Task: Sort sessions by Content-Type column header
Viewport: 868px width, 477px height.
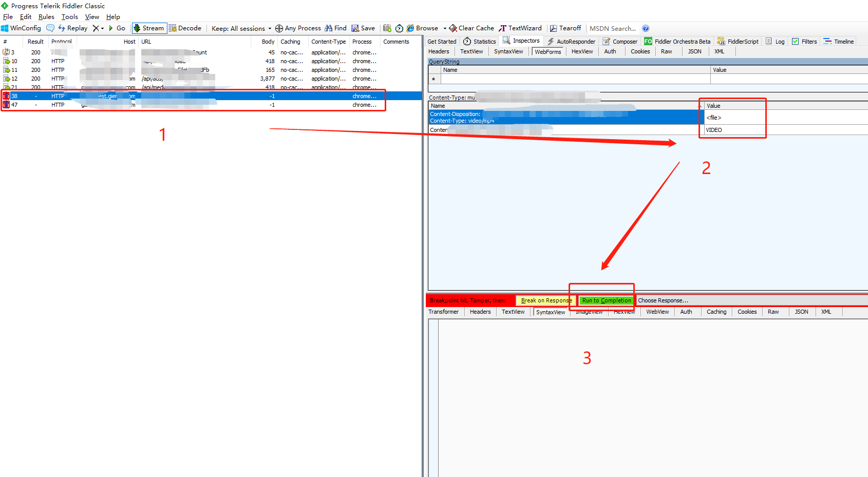Action: (x=328, y=42)
